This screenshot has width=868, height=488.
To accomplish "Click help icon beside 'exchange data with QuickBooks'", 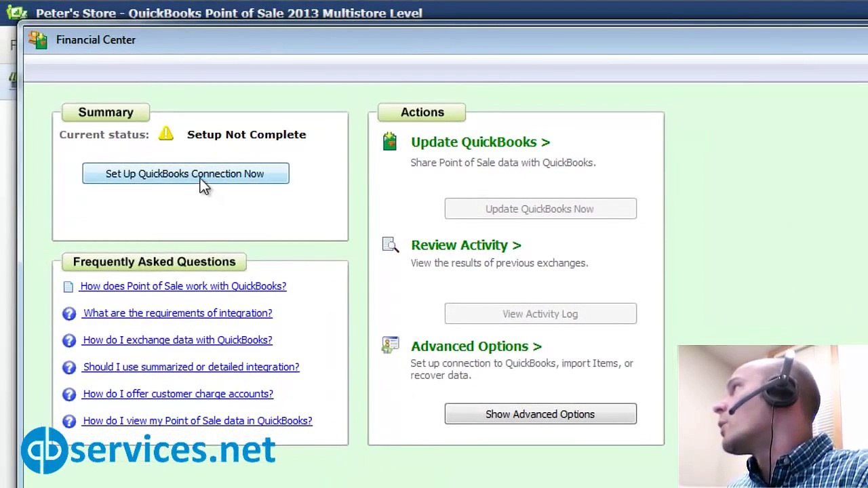I will tap(69, 340).
